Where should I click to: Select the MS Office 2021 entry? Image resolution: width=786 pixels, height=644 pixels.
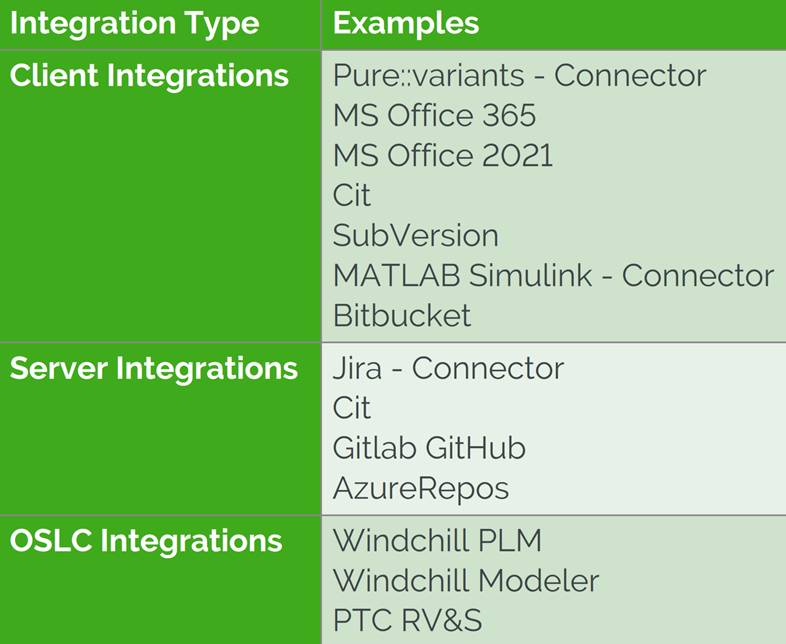[442, 156]
